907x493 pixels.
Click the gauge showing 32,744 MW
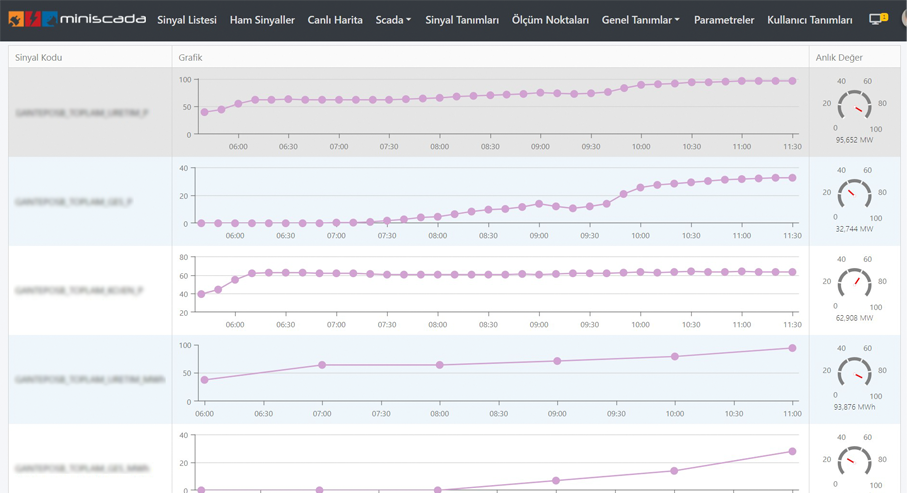coord(854,194)
